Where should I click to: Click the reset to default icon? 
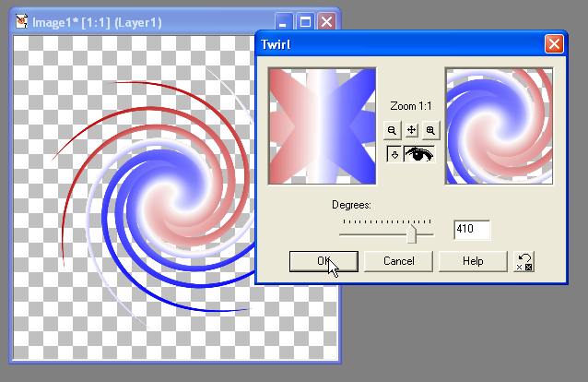[x=523, y=262]
